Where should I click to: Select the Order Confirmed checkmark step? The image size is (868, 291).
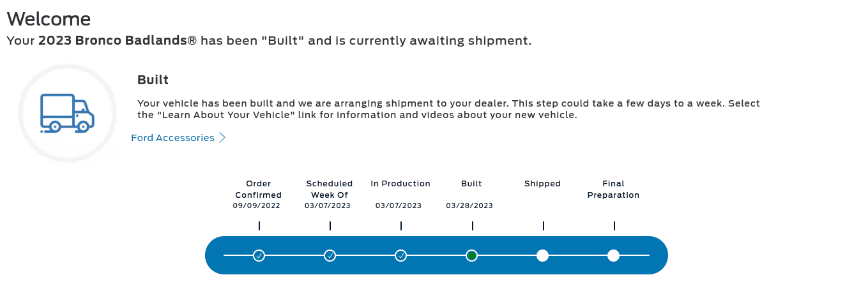[x=259, y=255]
